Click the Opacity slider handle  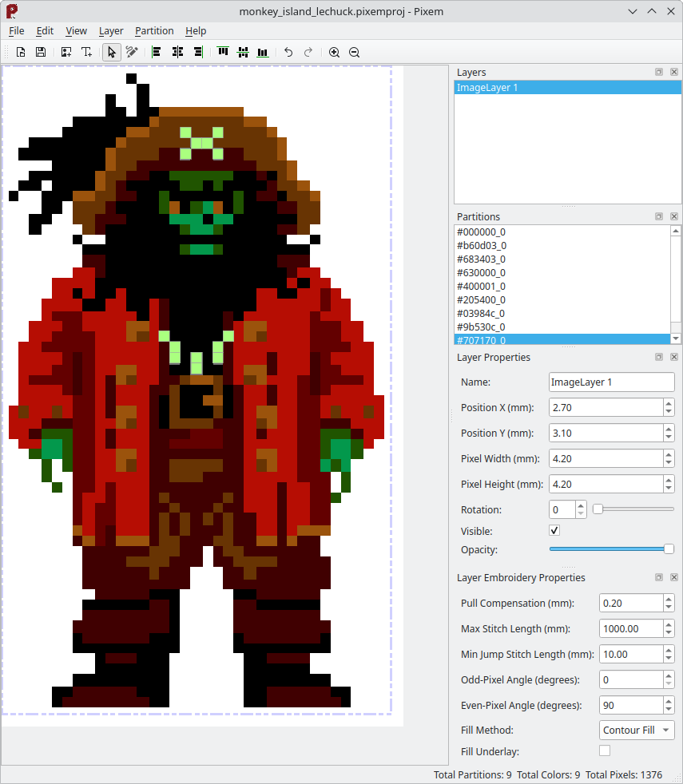pos(669,549)
